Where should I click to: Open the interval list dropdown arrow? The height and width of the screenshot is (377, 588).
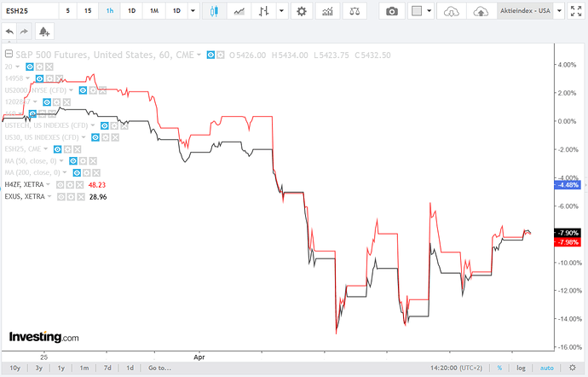click(193, 11)
